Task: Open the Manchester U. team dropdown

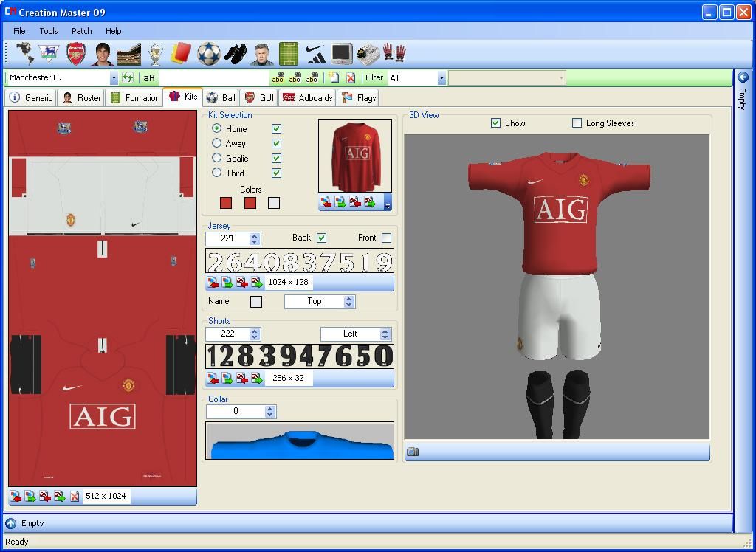Action: click(x=114, y=78)
